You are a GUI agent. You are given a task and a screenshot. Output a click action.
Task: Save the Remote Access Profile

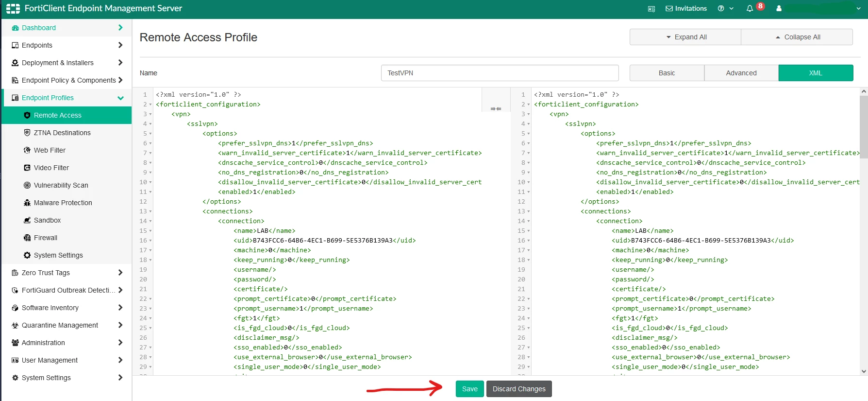pyautogui.click(x=470, y=389)
